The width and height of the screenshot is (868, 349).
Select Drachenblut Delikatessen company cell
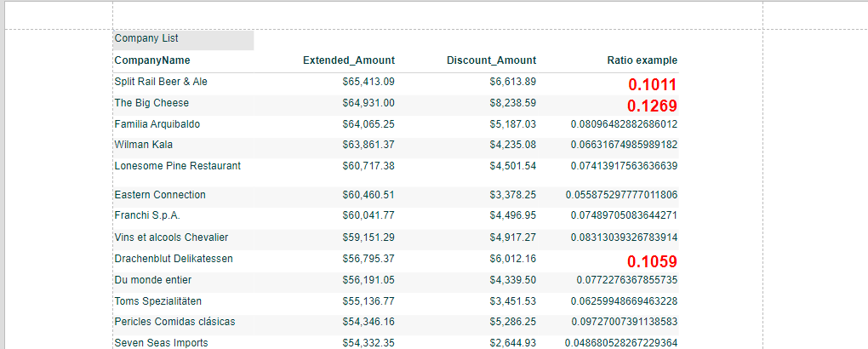coord(174,259)
